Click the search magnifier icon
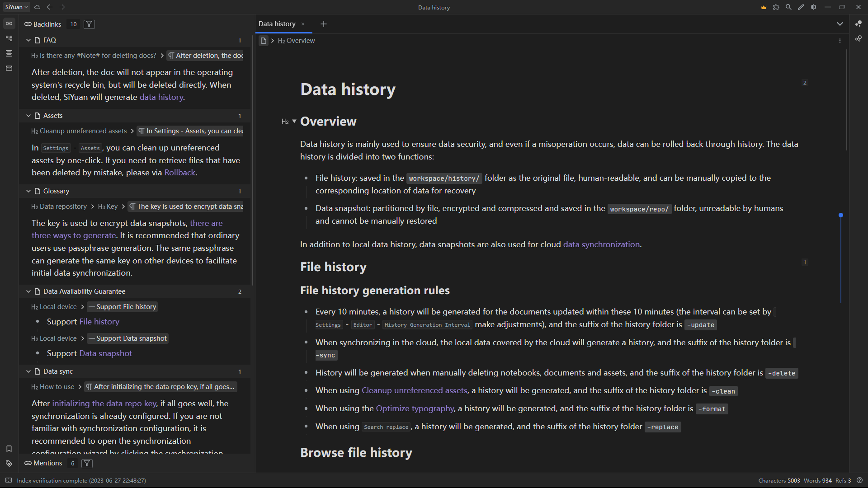This screenshot has height=488, width=868. 788,7
